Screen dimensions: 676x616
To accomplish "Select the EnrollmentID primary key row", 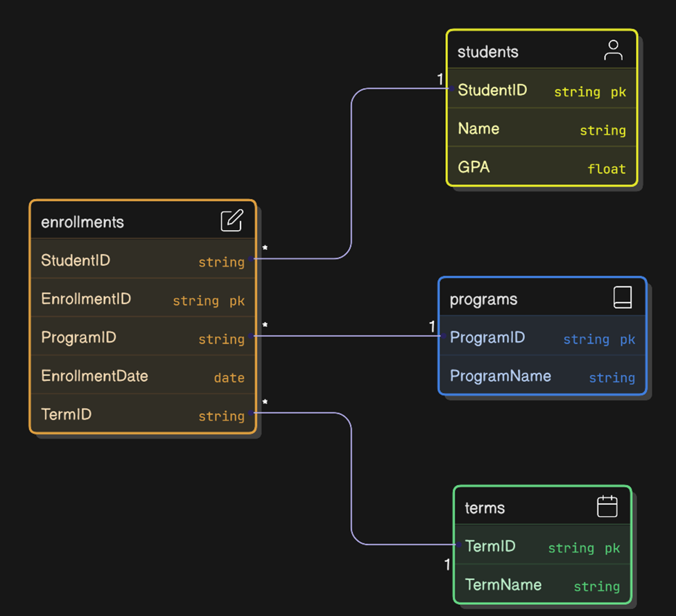I will 86,299.
